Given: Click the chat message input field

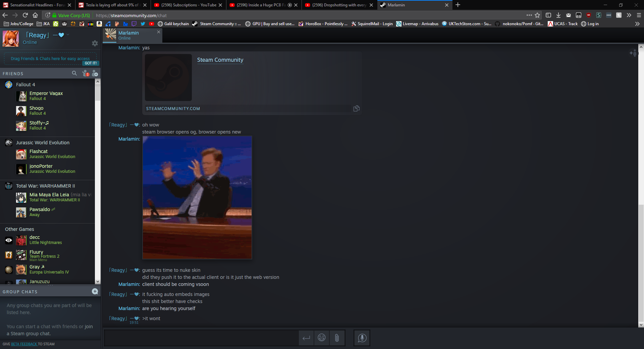Looking at the screenshot, I should [201, 338].
